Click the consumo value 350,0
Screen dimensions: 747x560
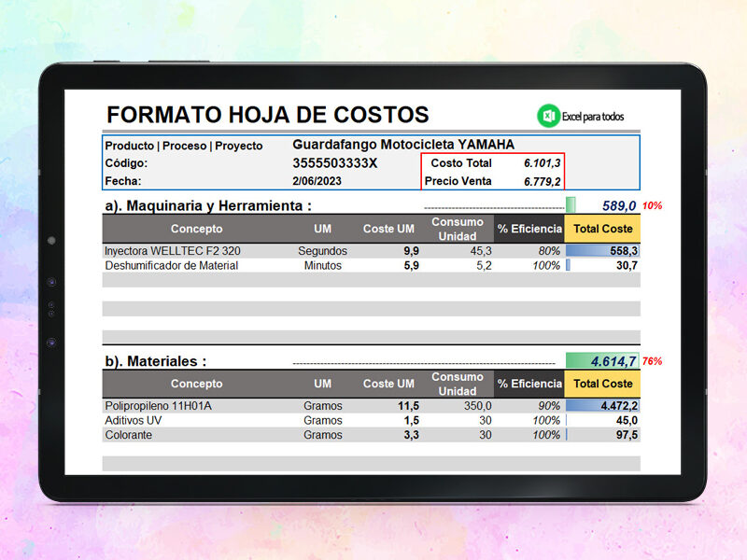[x=478, y=406]
